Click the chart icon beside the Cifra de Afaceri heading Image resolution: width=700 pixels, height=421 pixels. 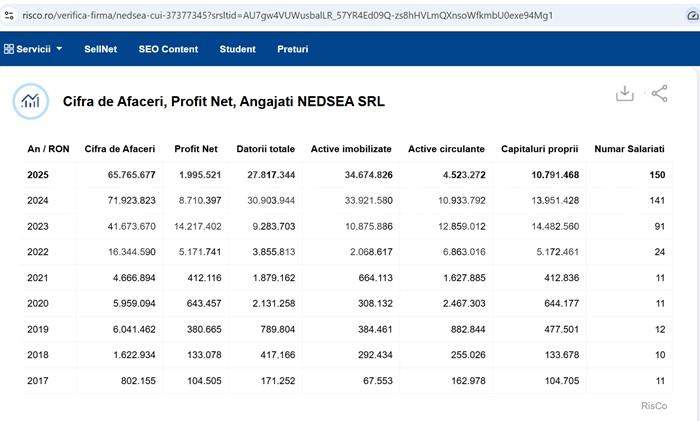coord(30,101)
